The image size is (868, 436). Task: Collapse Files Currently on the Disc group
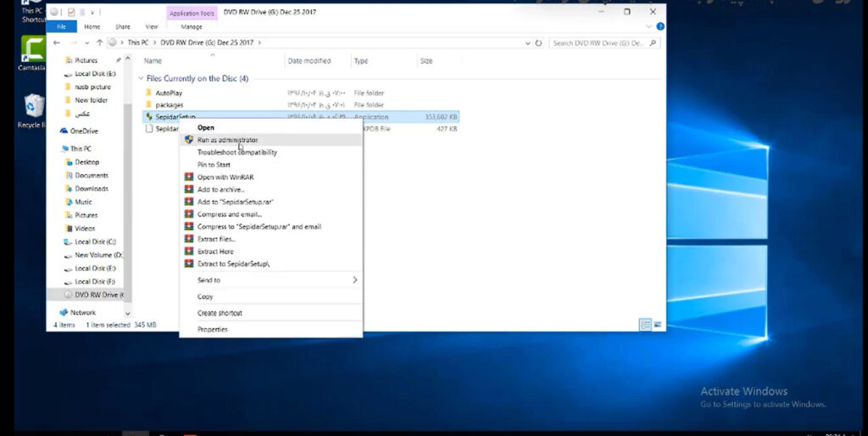(141, 79)
